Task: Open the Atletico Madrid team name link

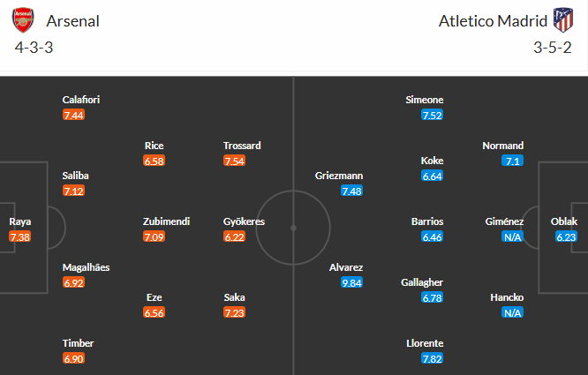Action: pos(493,21)
